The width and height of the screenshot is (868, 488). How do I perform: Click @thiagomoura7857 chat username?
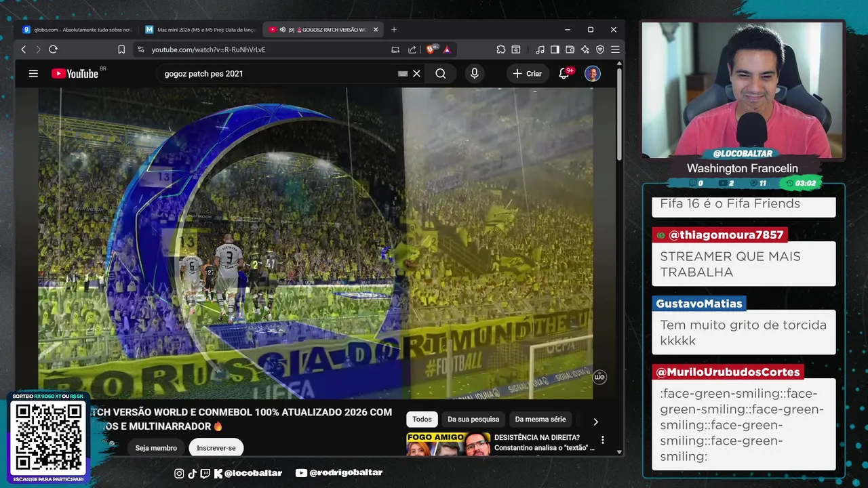tap(726, 235)
